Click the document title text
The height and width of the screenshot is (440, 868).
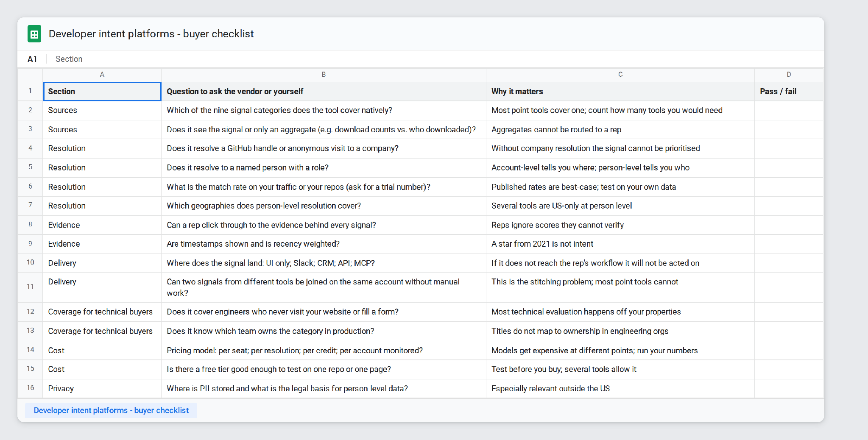pyautogui.click(x=151, y=34)
